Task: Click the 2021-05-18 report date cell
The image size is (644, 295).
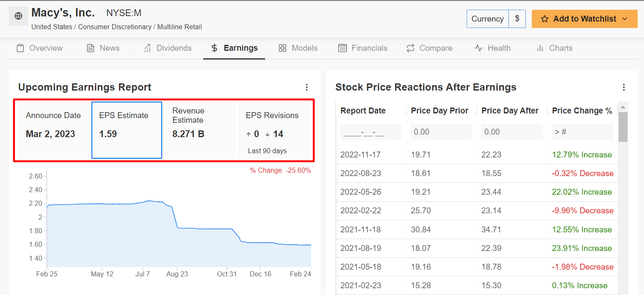Action: click(x=360, y=267)
